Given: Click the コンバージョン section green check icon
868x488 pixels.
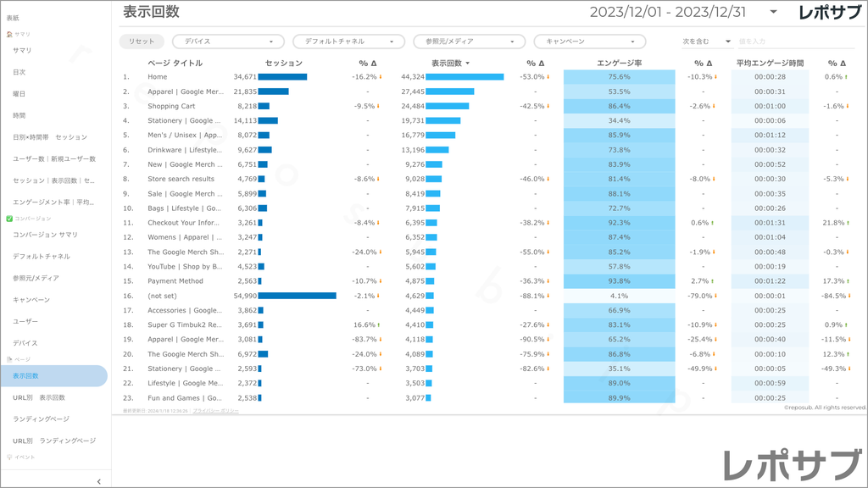Looking at the screenshot, I should click(x=9, y=219).
